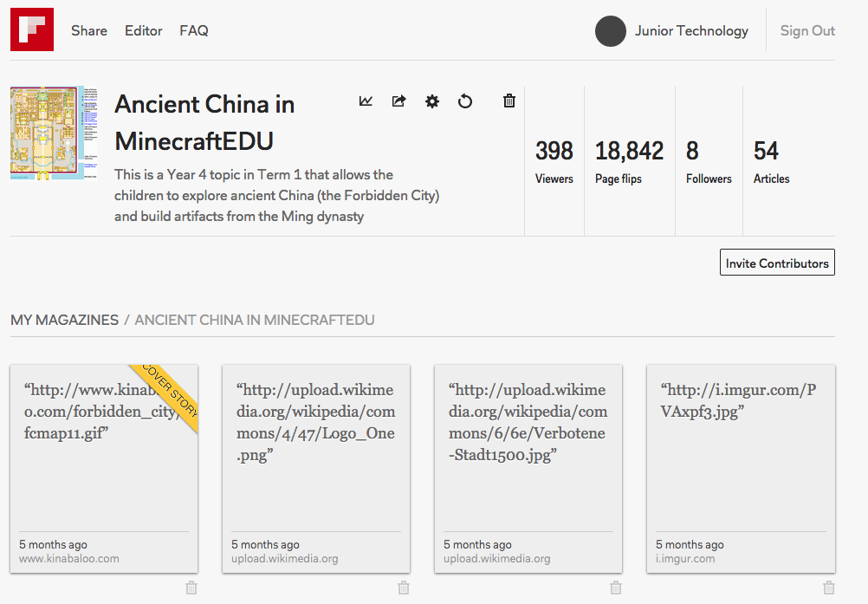Viewport: 868px width, 604px height.
Task: Open the Editor menu item
Action: coord(144,31)
